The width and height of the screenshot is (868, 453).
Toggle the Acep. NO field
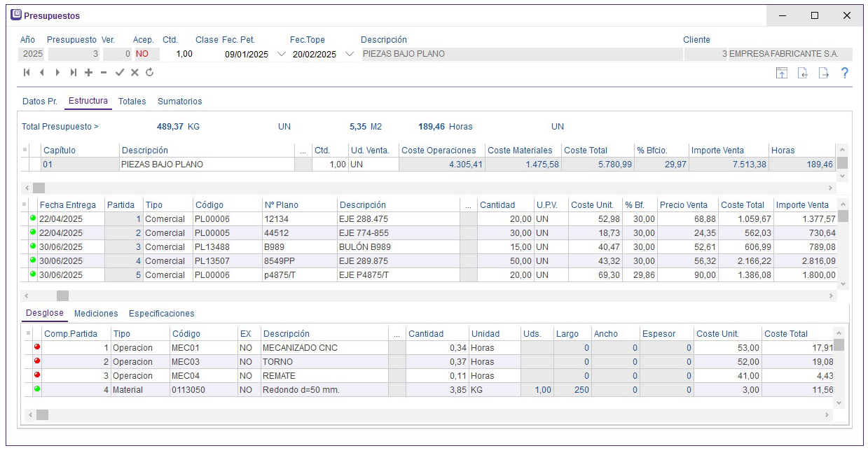[x=142, y=54]
